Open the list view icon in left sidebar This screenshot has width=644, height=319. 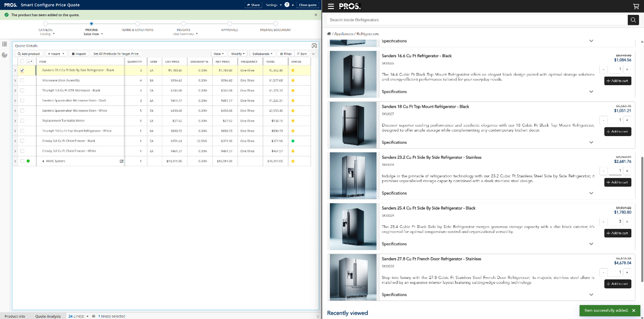[x=5, y=44]
